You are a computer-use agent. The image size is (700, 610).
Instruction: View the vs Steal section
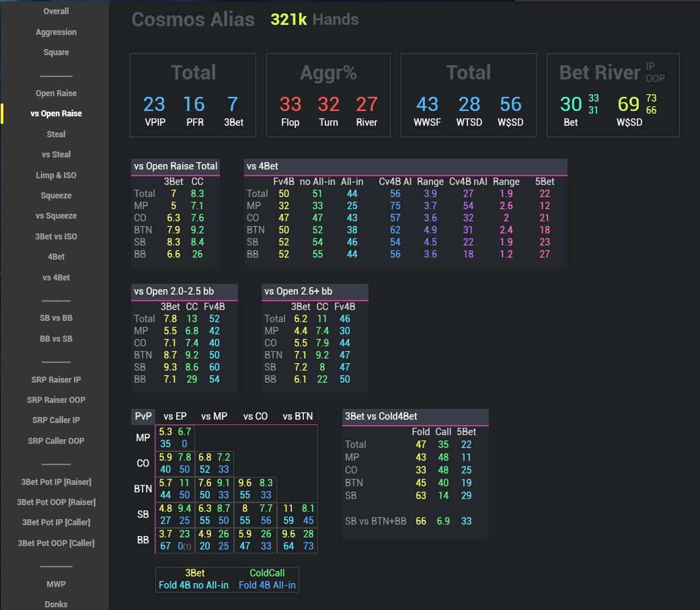[56, 154]
